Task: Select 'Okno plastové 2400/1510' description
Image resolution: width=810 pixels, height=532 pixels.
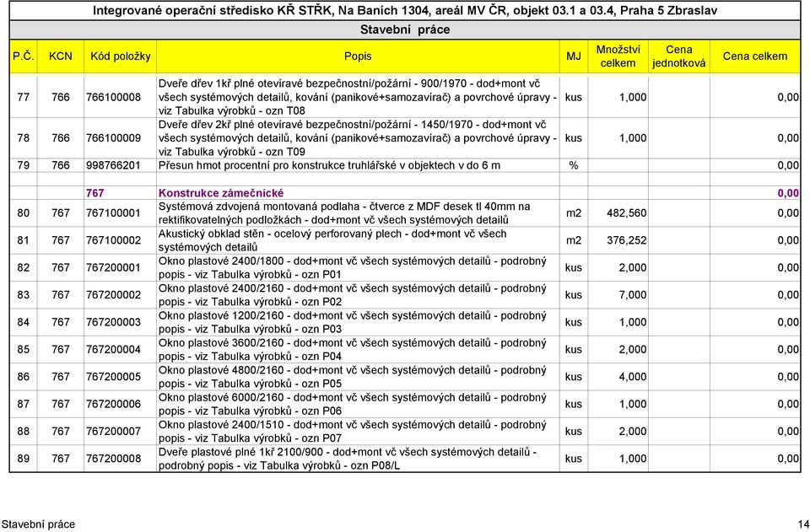Action: [x=353, y=432]
